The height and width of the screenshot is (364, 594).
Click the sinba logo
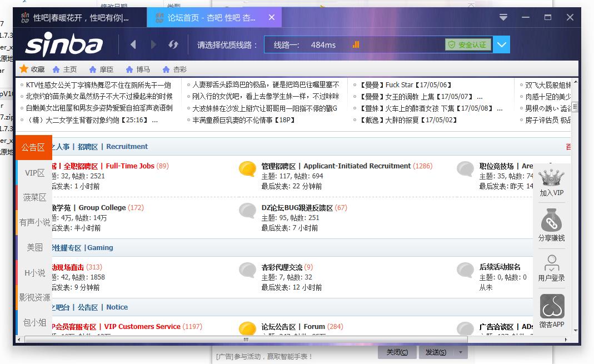coord(63,44)
